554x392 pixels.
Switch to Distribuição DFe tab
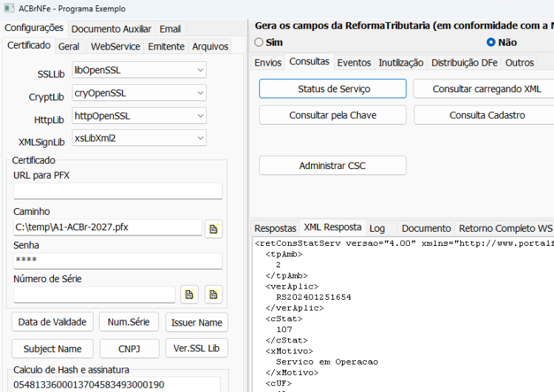[x=465, y=63]
